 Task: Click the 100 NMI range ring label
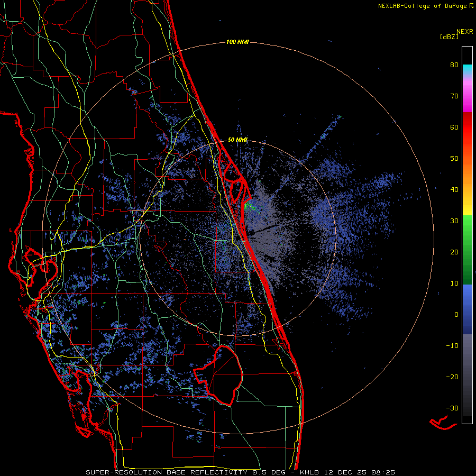[237, 42]
